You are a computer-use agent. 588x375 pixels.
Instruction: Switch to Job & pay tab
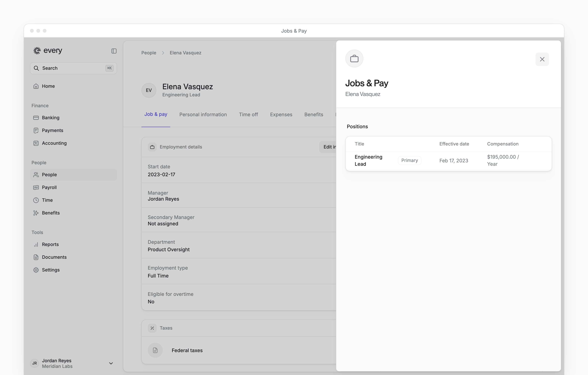pyautogui.click(x=156, y=114)
